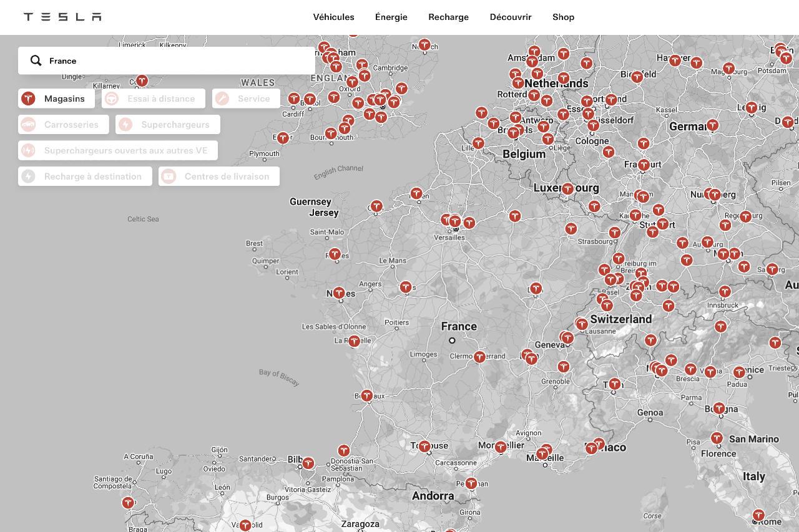Screen dimensions: 799x532
Task: Select the store marker at Toulouse
Action: pos(424,446)
